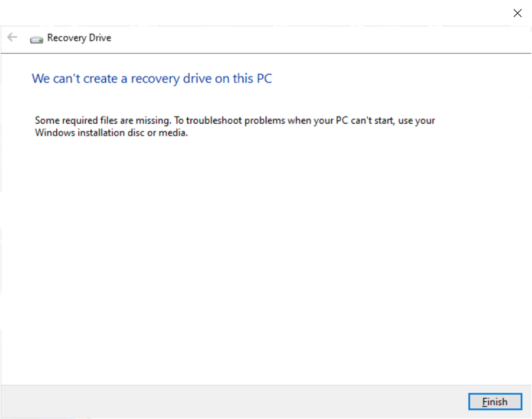The width and height of the screenshot is (532, 419).
Task: Close the Recovery Drive window
Action: tap(517, 12)
